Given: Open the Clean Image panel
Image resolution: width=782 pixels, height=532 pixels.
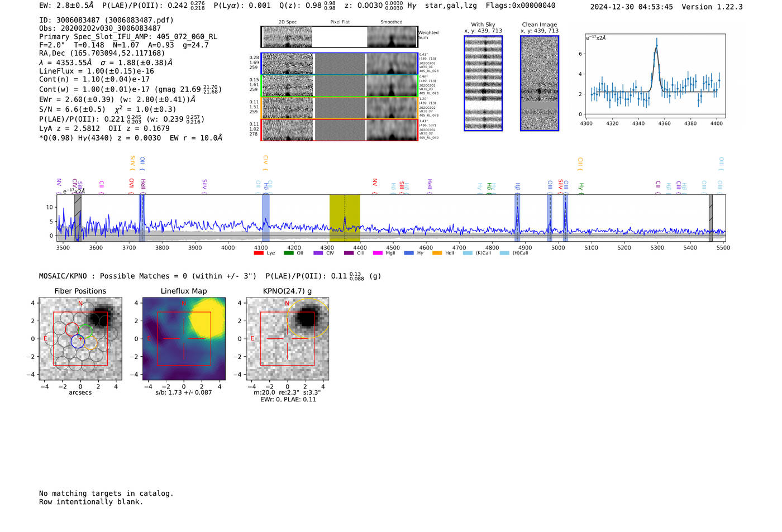Looking at the screenshot, I should coord(540,83).
